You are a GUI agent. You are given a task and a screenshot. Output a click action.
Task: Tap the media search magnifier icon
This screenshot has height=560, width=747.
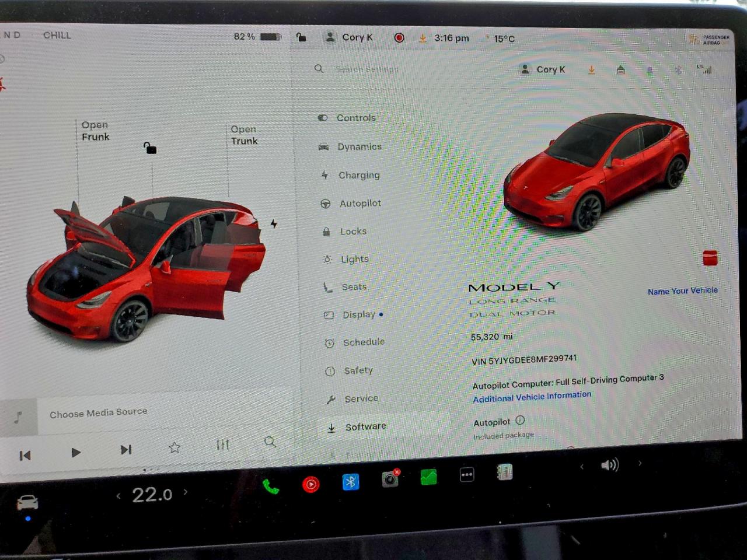pyautogui.click(x=270, y=442)
